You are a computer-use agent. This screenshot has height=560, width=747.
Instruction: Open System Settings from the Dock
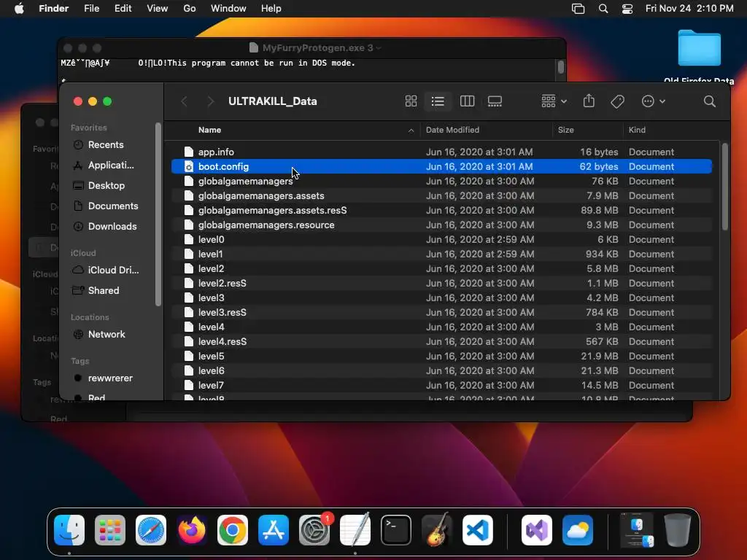[314, 530]
